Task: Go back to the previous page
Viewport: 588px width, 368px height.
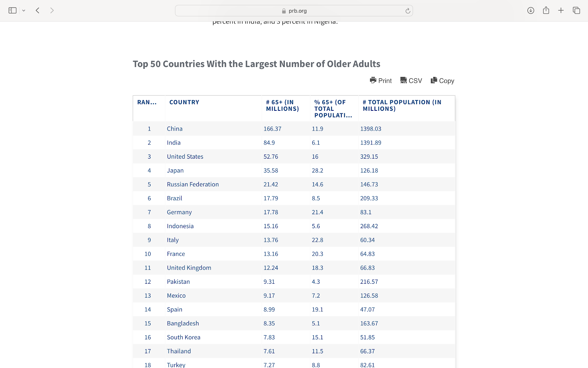Action: (37, 11)
